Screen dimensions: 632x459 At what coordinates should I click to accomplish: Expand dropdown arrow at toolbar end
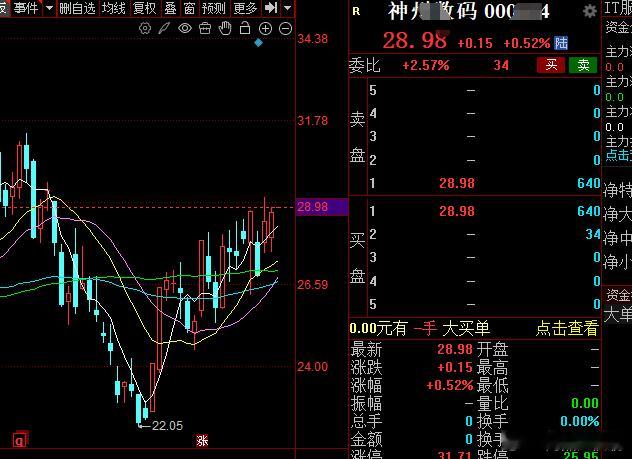(x=287, y=8)
